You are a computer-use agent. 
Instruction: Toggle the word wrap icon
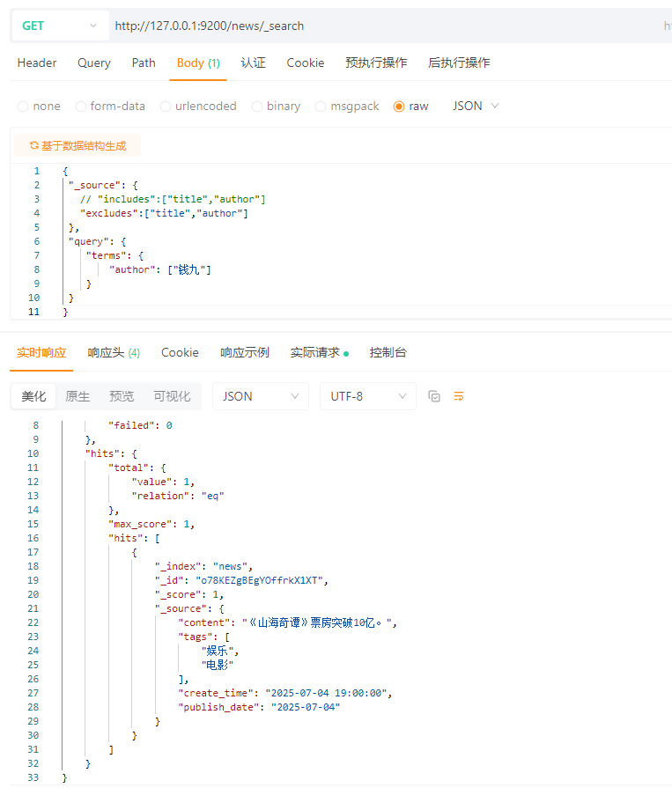[458, 396]
